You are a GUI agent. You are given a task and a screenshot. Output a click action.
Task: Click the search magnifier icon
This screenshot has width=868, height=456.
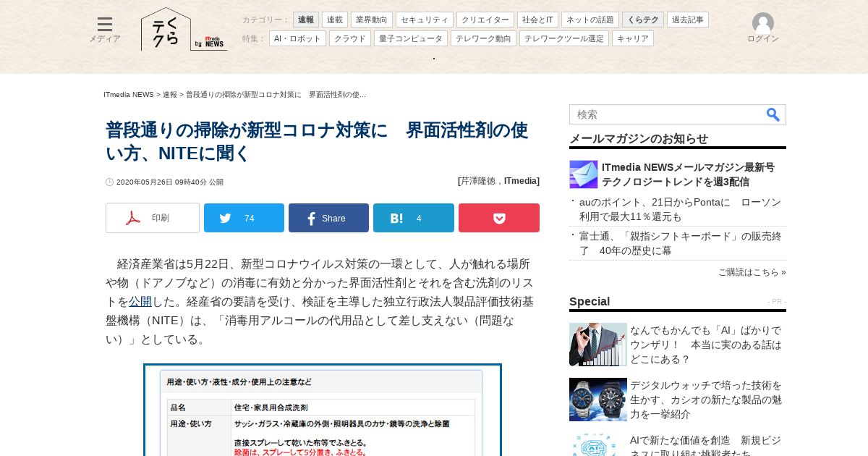773,114
